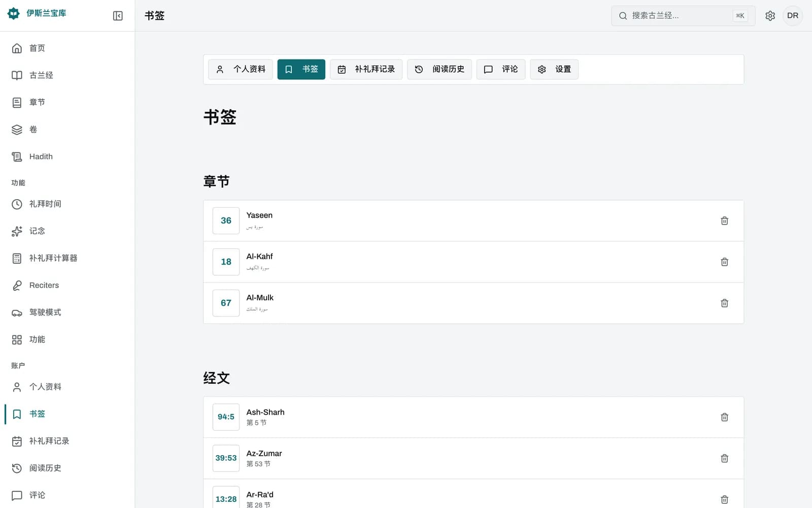Open settings with the header gear icon
Image resolution: width=812 pixels, height=508 pixels.
point(770,16)
